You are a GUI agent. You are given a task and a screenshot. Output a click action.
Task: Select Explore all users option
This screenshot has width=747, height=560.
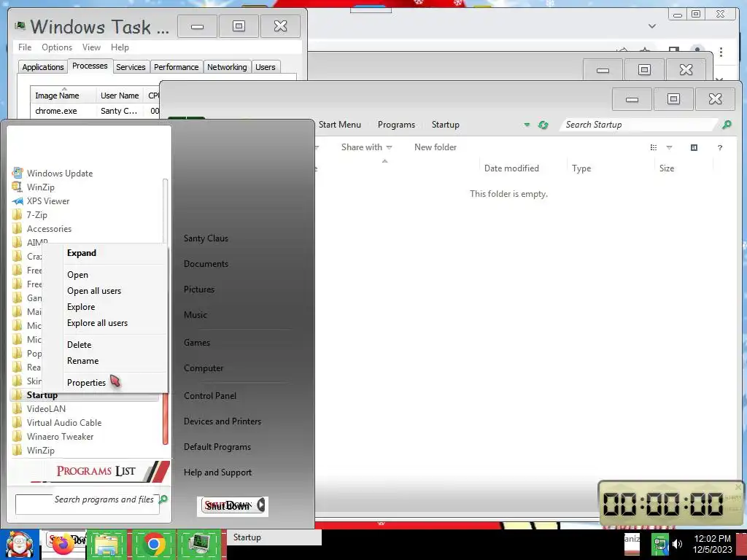click(x=97, y=323)
